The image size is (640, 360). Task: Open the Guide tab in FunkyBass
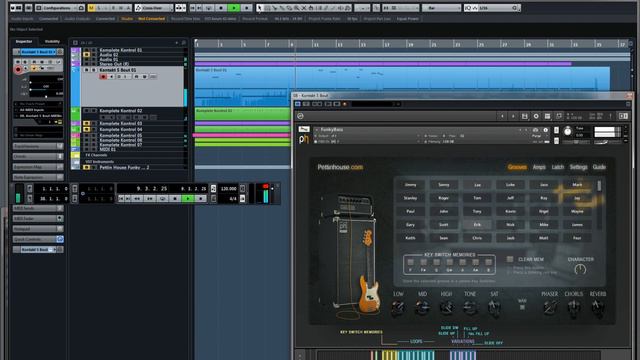pyautogui.click(x=599, y=167)
